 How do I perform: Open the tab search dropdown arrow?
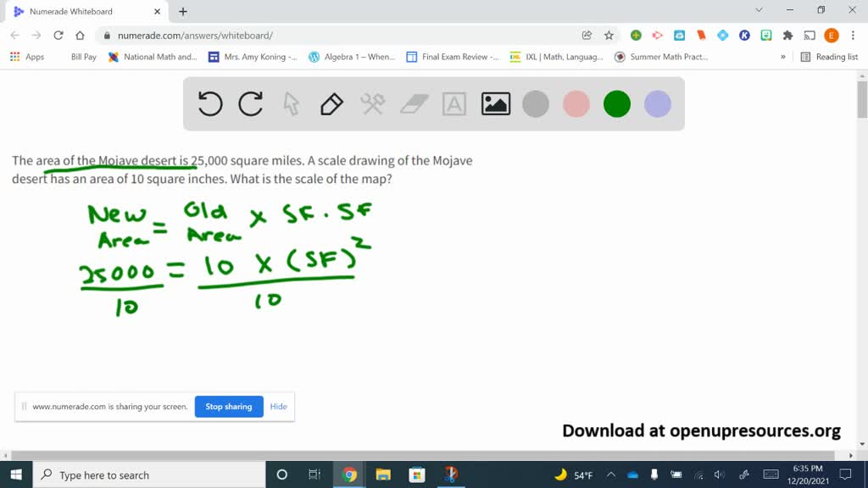759,10
